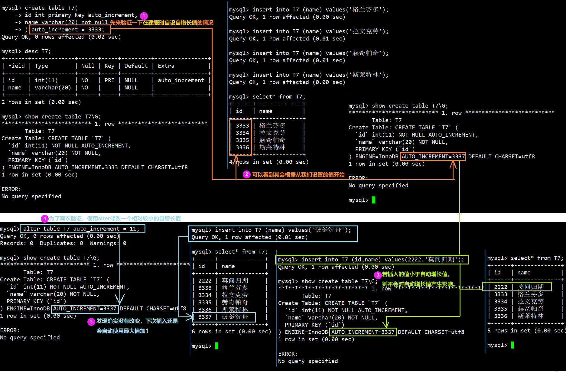This screenshot has width=566, height=392.
Task: Click the '4 rows in set (0.00 sec)' line
Action: [269, 162]
